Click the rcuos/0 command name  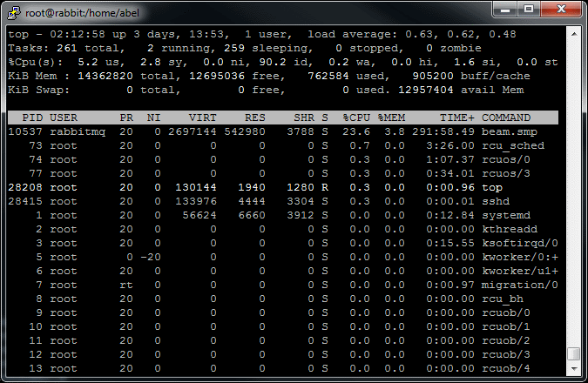[506, 159]
